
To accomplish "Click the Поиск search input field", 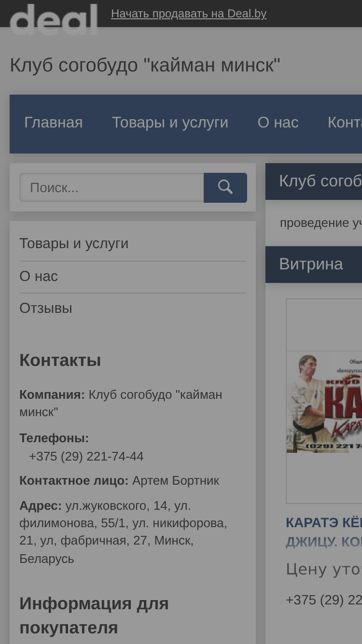I will tap(111, 187).
